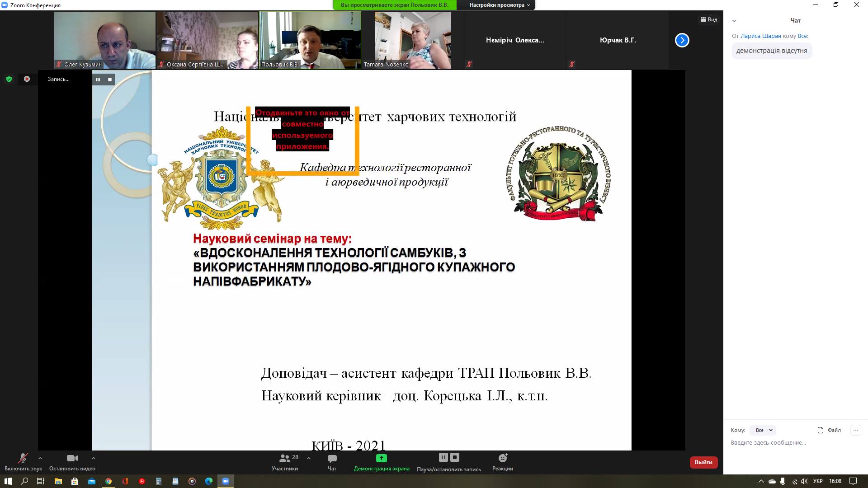The width and height of the screenshot is (868, 488).
Task: Attach a file in the chat
Action: coord(830,430)
